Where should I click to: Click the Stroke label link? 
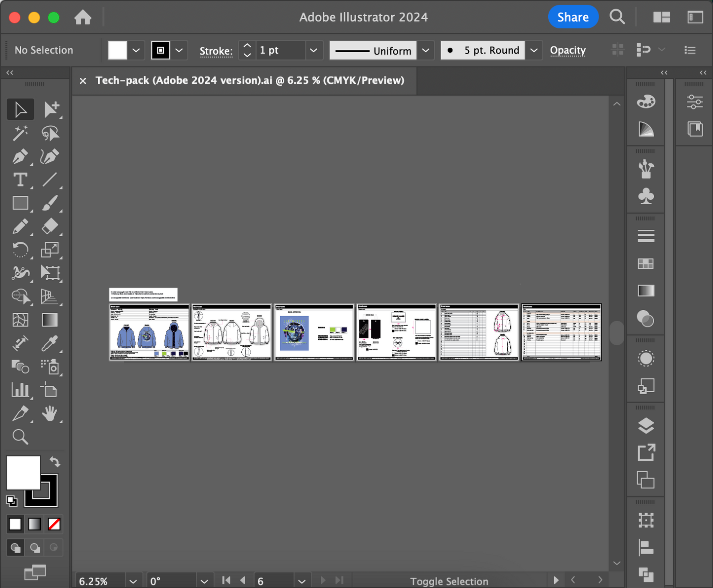216,51
